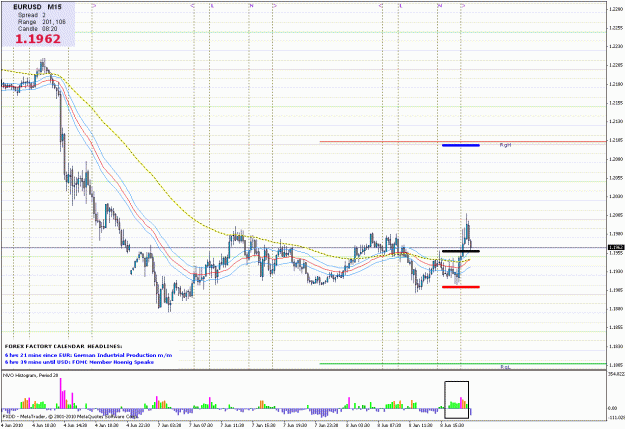Click the 8 Jun 07:20 time label
This screenshot has height=429, width=625.
coord(389,425)
